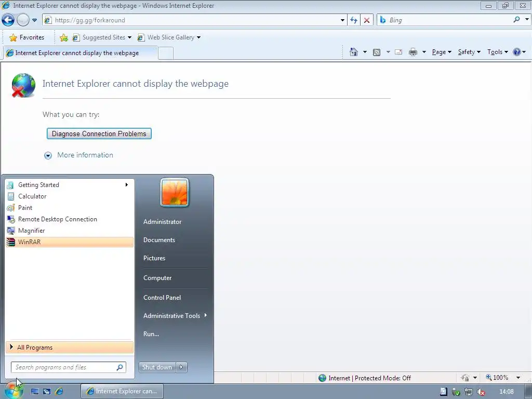Go back using the Back arrow button
The image size is (532, 399).
click(x=8, y=20)
